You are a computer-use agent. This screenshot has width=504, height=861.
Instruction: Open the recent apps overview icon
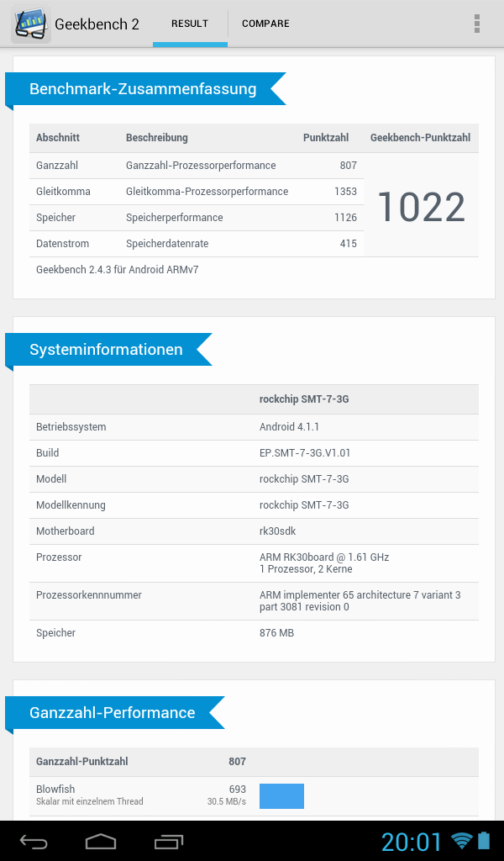[x=169, y=841]
